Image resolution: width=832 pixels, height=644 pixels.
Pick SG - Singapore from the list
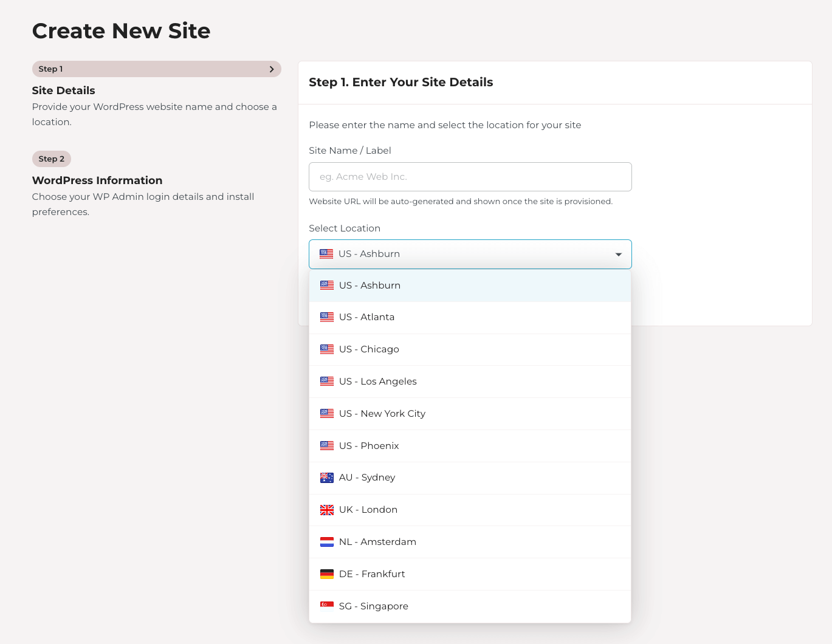click(470, 606)
